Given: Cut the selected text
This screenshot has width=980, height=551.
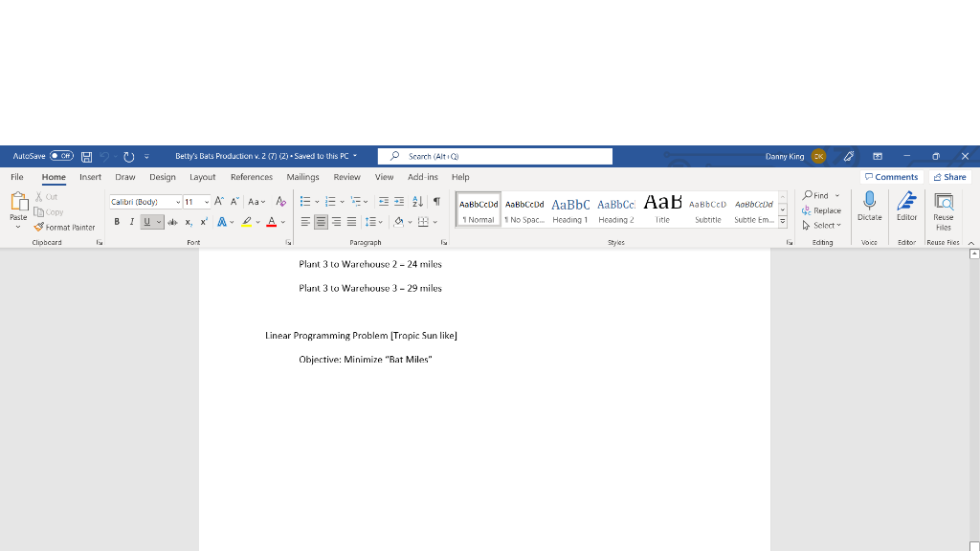Looking at the screenshot, I should click(46, 197).
